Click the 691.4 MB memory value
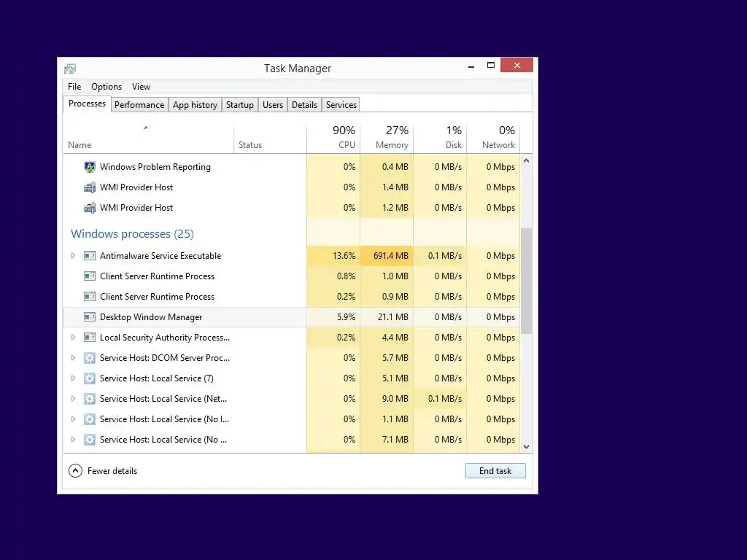Screen dimensions: 747x560 tap(391, 256)
